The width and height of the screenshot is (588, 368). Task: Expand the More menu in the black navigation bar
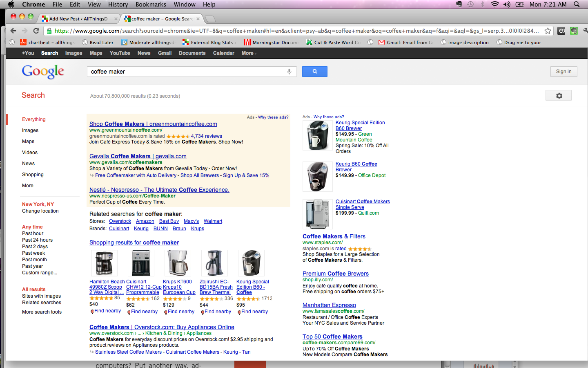point(248,53)
